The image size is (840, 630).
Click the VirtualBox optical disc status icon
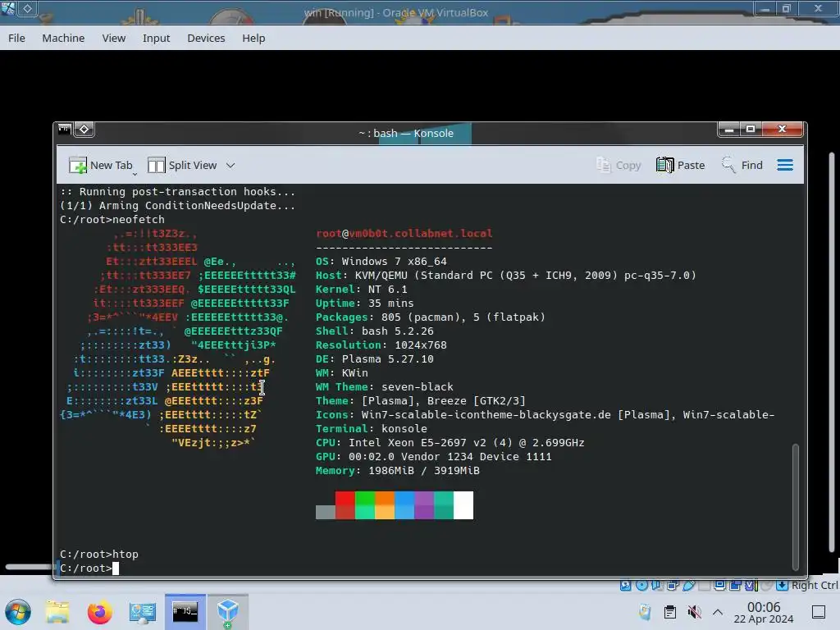tap(641, 585)
